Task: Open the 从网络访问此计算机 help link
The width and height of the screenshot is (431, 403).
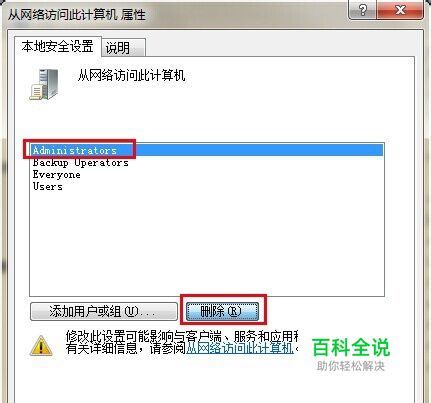Action: pyautogui.click(x=240, y=348)
